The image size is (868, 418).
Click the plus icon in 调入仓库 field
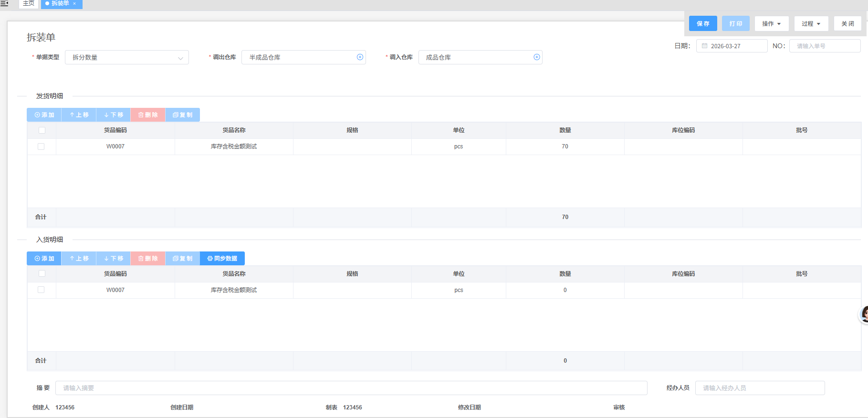click(x=536, y=57)
